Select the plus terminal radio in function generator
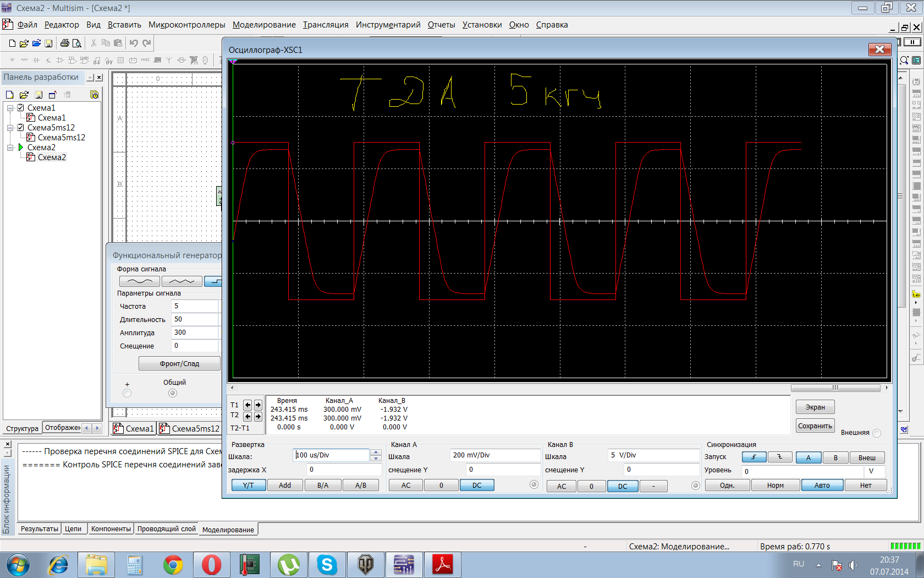This screenshot has height=578, width=924. click(x=127, y=393)
